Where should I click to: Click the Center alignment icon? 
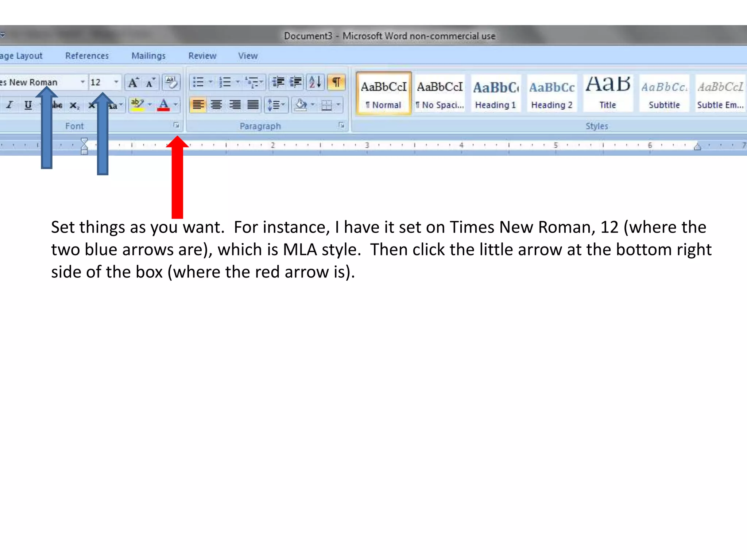pos(216,105)
